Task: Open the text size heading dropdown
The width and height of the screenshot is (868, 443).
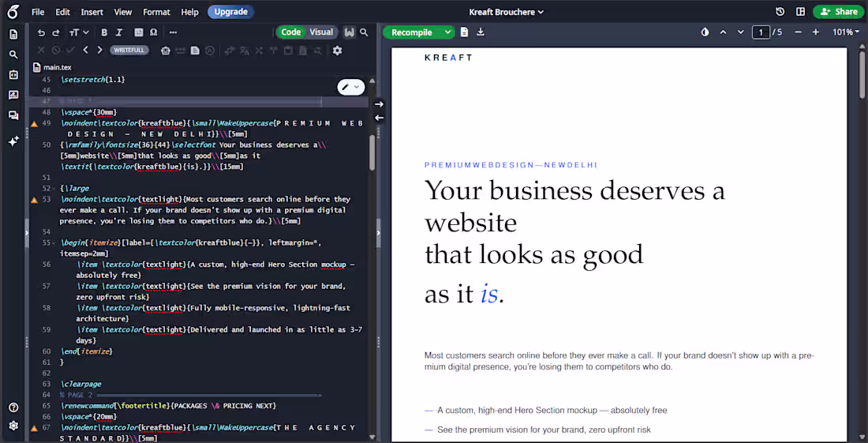Action: [79, 32]
